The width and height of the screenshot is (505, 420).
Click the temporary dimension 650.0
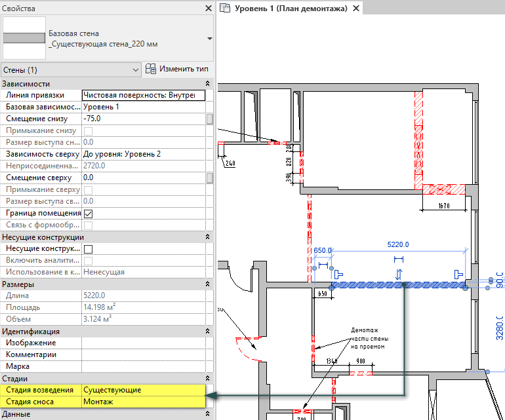click(323, 250)
